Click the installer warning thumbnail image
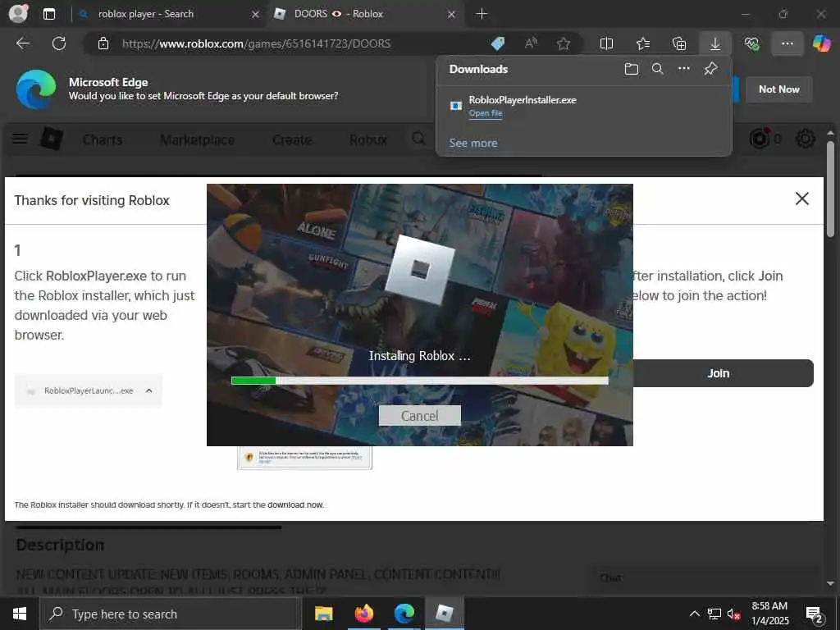The height and width of the screenshot is (630, 840). click(304, 458)
